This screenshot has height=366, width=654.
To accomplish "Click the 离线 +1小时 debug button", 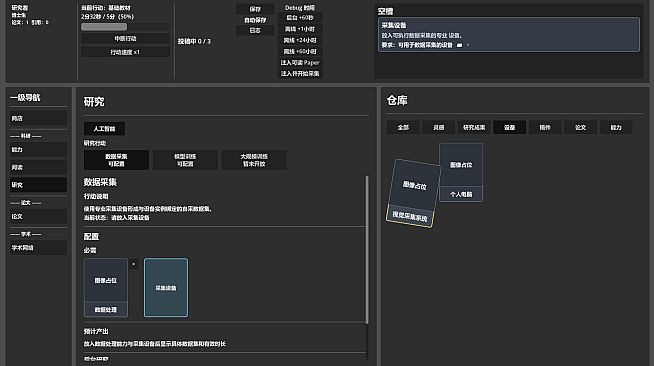I will (300, 29).
